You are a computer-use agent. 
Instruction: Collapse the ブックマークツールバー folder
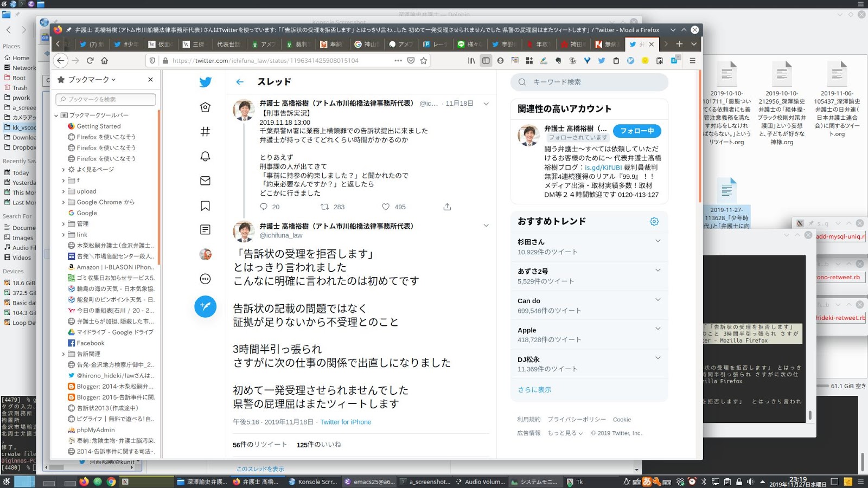click(x=56, y=115)
